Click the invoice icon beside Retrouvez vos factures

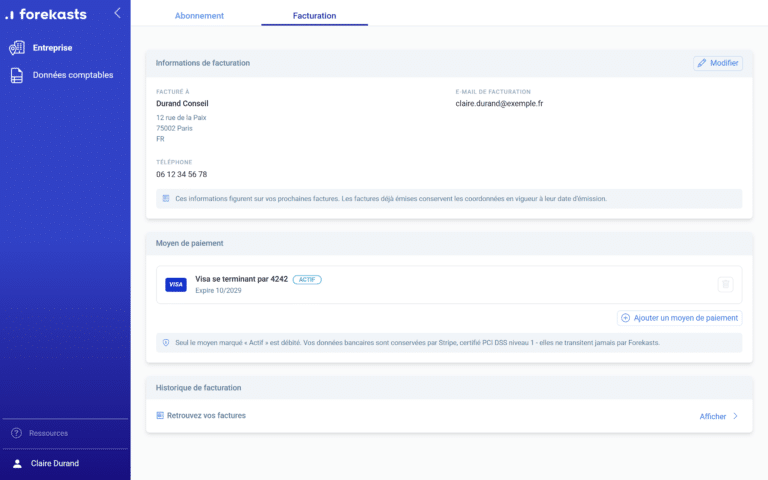click(x=160, y=415)
